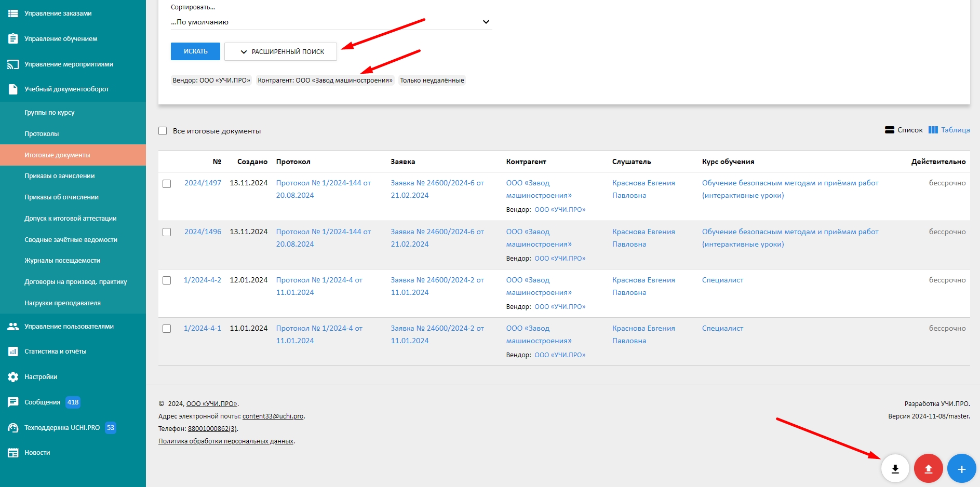Viewport: 980px width, 487px height.
Task: Click the footer 'ООО «УЧИ.ПРО»' link
Action: [x=211, y=404]
